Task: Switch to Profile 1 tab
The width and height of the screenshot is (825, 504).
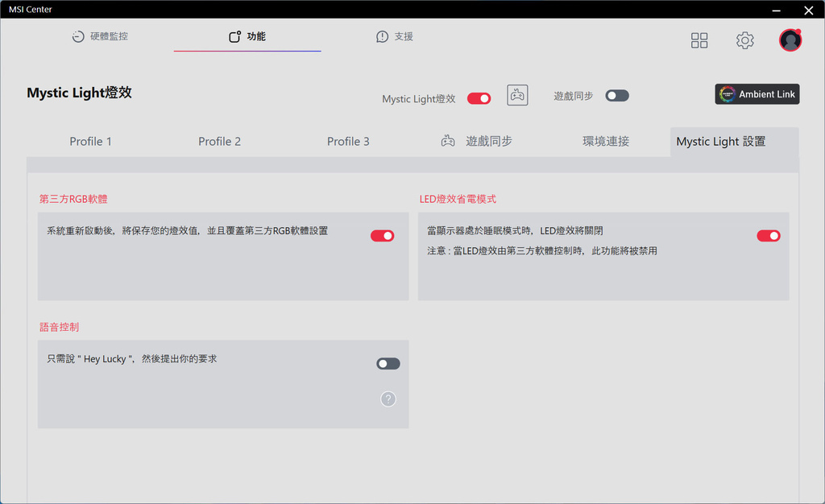Action: [90, 142]
